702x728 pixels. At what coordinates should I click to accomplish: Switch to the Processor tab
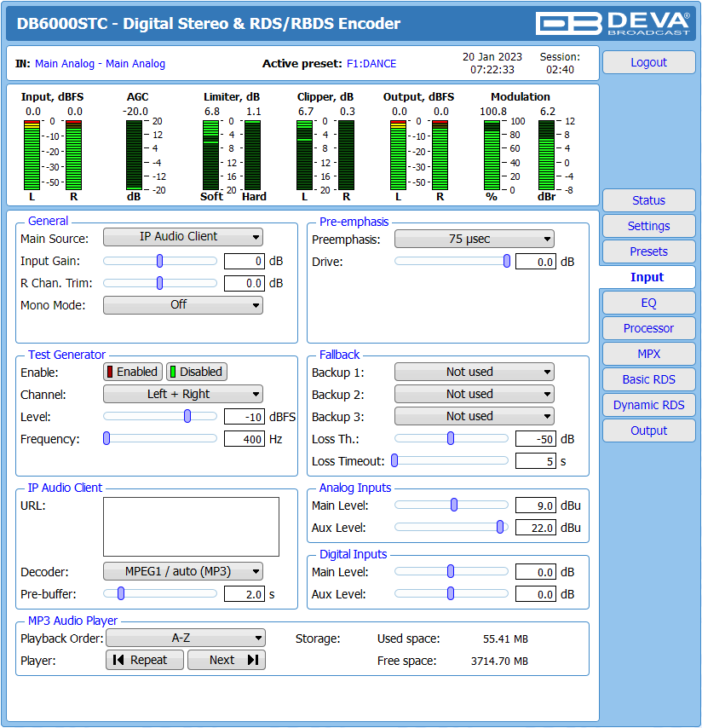(648, 328)
